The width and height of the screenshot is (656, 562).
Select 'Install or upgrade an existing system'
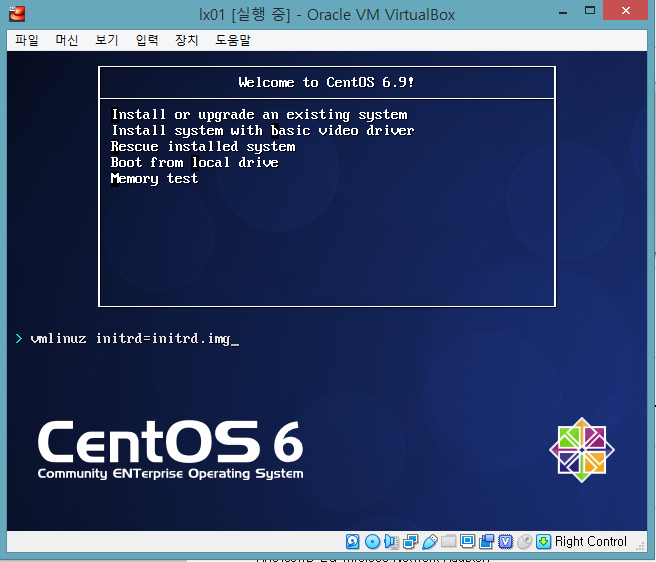pyautogui.click(x=259, y=115)
